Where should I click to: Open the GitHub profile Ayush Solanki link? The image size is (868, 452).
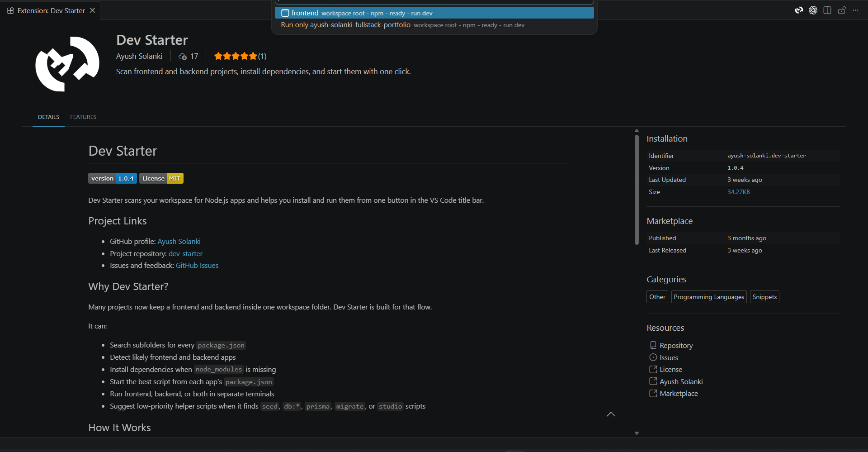point(179,242)
